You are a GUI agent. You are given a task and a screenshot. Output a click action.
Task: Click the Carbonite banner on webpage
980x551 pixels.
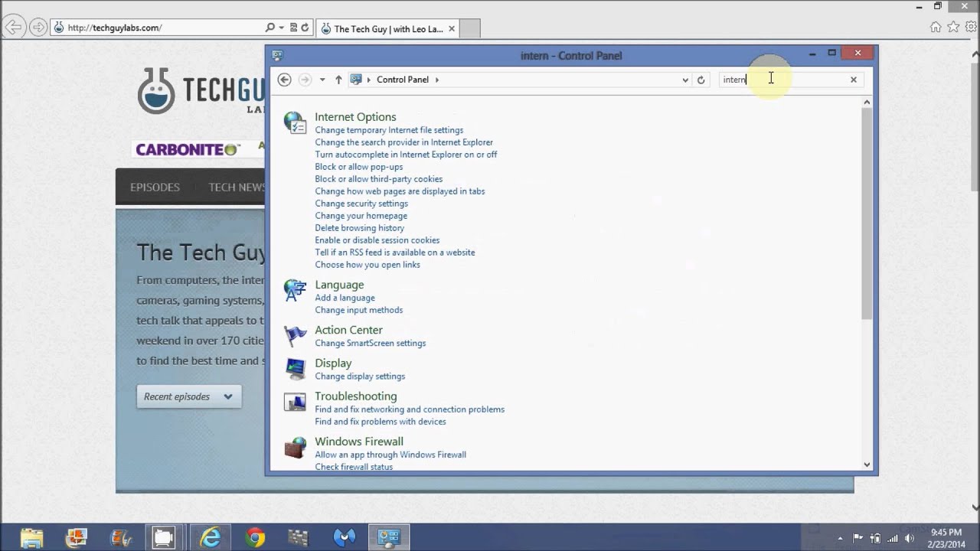tap(188, 149)
